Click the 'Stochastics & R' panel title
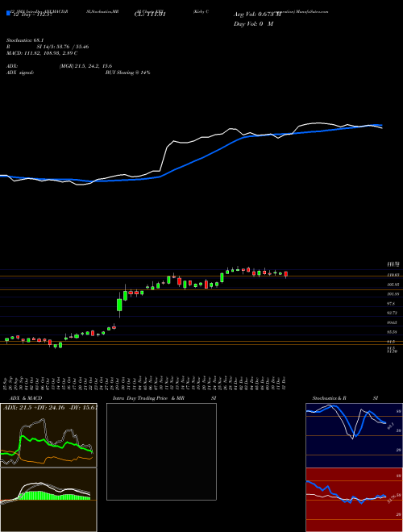Image resolution: width=403 pixels, height=532 pixels. (330, 398)
